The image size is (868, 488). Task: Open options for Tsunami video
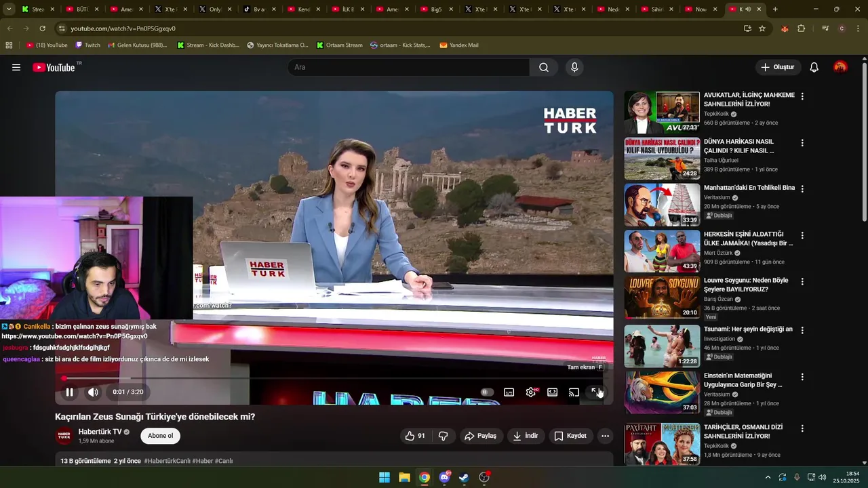[802, 330]
